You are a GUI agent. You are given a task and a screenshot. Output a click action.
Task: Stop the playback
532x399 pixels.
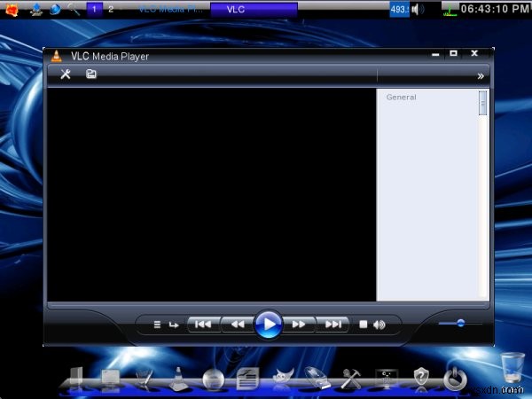[x=363, y=325]
